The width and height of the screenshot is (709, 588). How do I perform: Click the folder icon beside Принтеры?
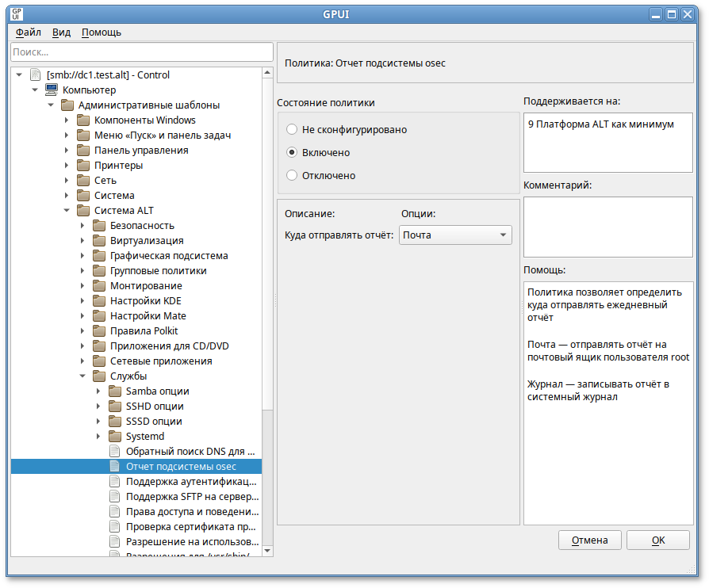(83, 166)
